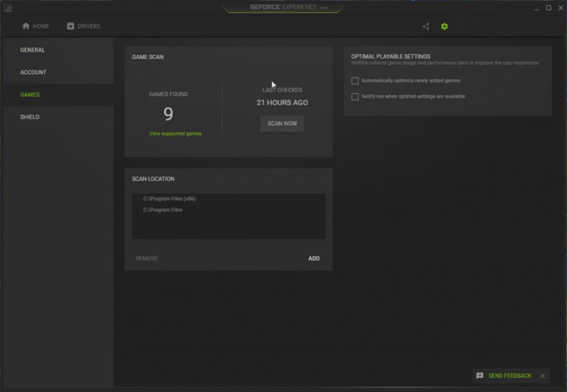Click the Scan Now button

click(282, 124)
